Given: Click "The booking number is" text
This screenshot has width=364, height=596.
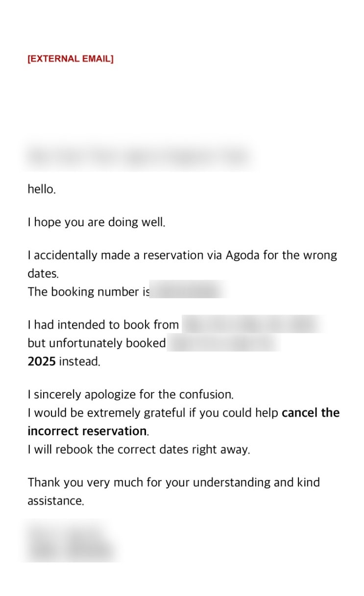Looking at the screenshot, I should [x=88, y=291].
